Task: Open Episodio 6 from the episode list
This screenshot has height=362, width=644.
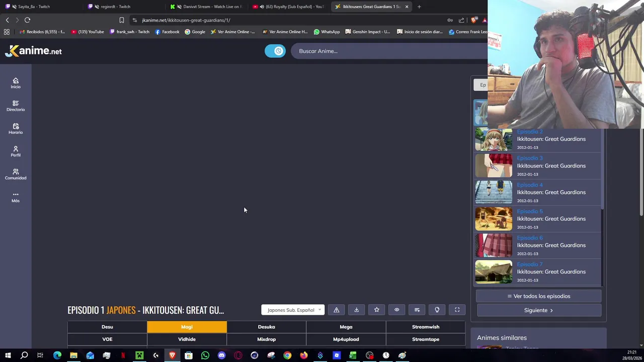Action: click(538, 245)
